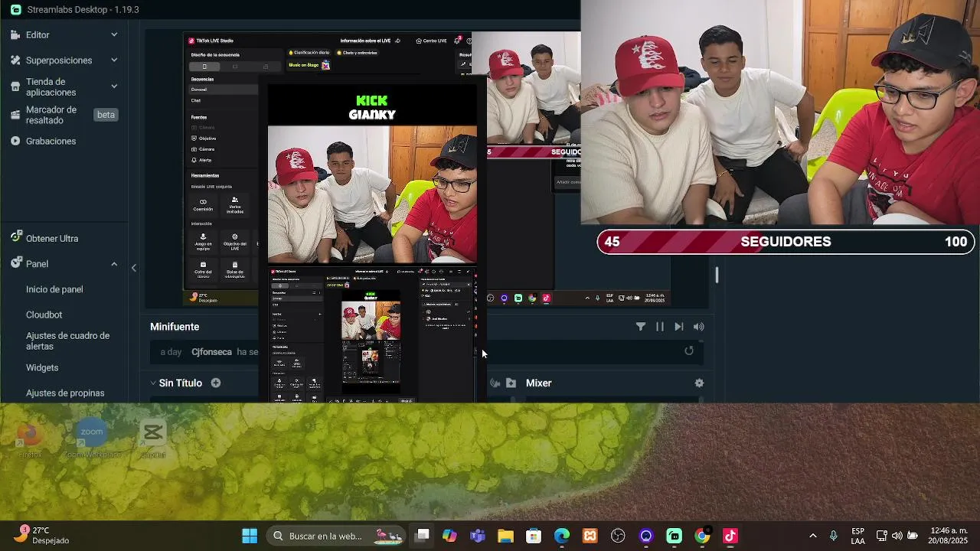The height and width of the screenshot is (551, 980).
Task: Select Grabaciones in the sidebar
Action: [x=51, y=141]
